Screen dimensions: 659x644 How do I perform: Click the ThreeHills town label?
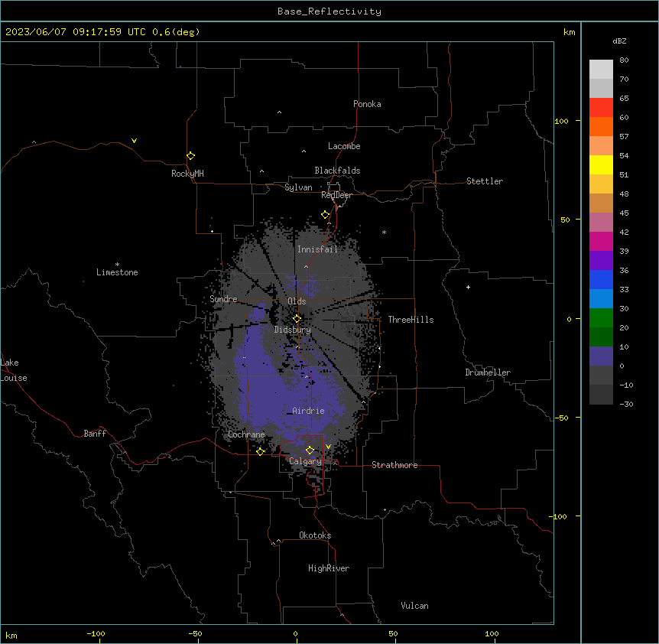411,320
